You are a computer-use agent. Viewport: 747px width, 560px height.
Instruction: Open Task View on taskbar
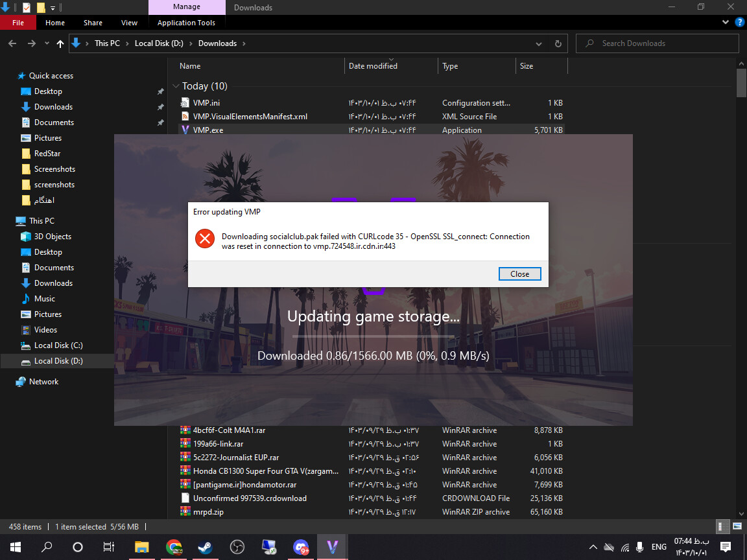[109, 546]
